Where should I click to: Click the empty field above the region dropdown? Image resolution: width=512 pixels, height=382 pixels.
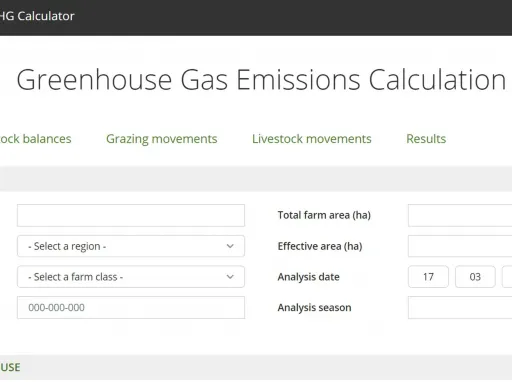click(131, 216)
